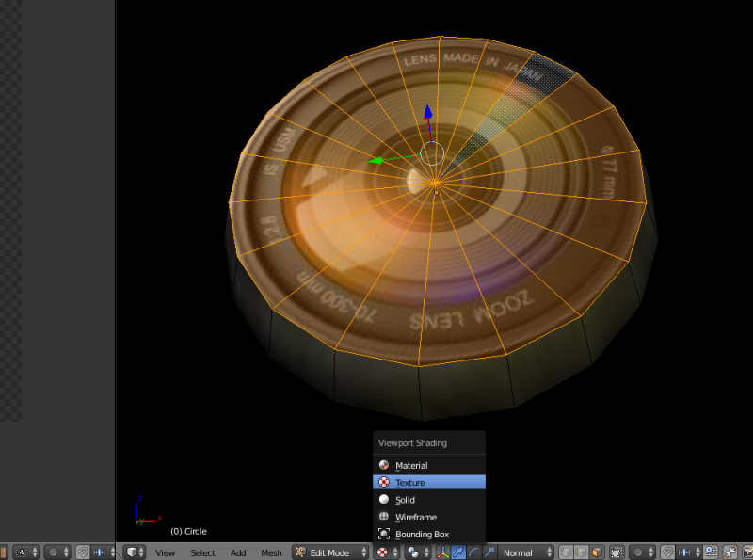Image resolution: width=753 pixels, height=560 pixels.
Task: Open the Normal transform orientation dropdown
Action: [x=524, y=552]
